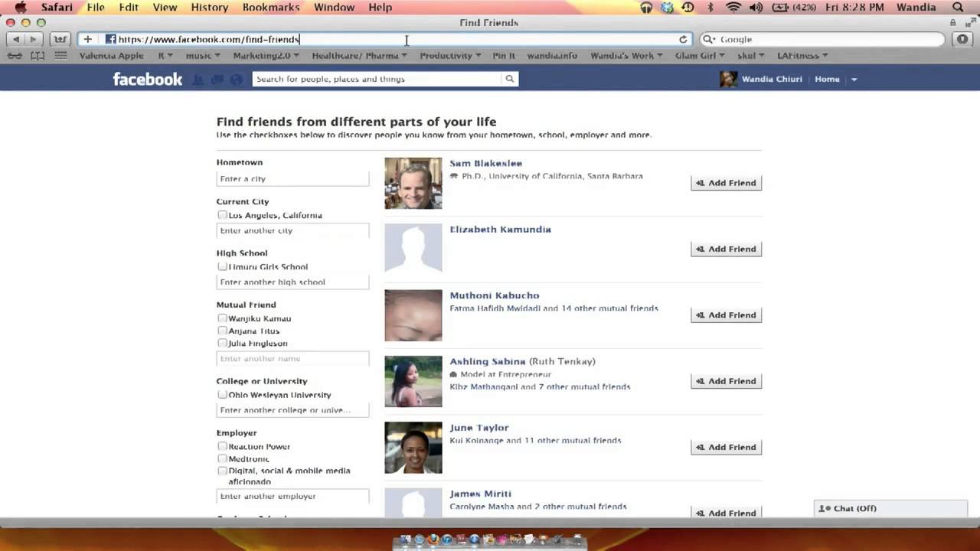Click 'Enter another employer' field
This screenshot has width=980, height=551.
[292, 496]
